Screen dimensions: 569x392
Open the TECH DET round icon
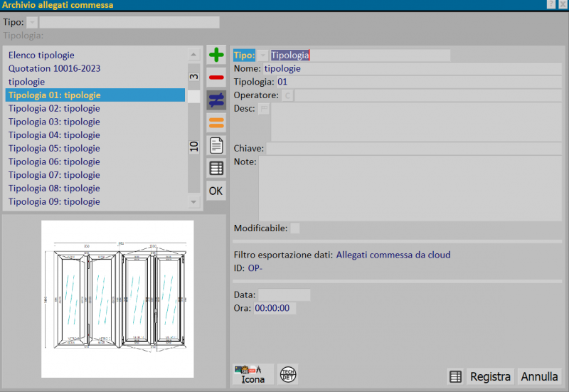coord(288,375)
